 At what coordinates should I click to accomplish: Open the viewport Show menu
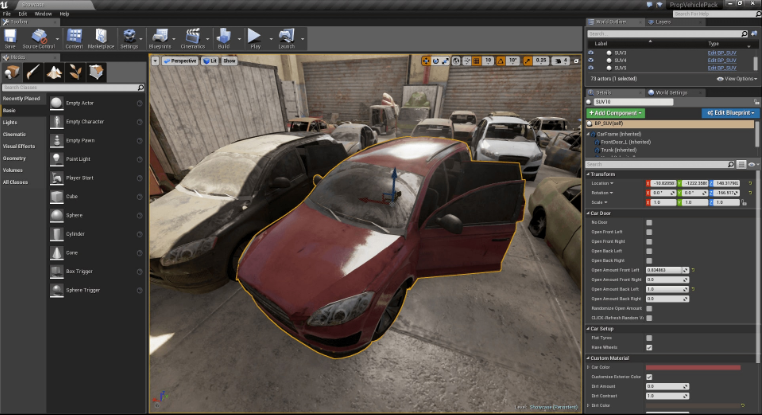click(229, 61)
